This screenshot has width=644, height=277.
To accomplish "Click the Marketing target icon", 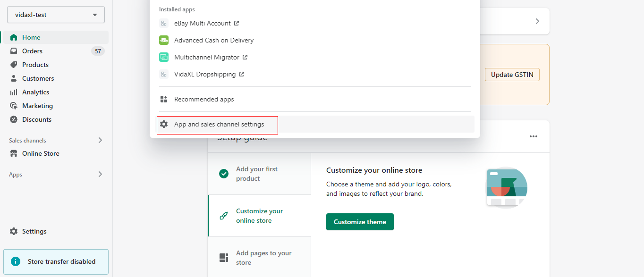I will [14, 106].
